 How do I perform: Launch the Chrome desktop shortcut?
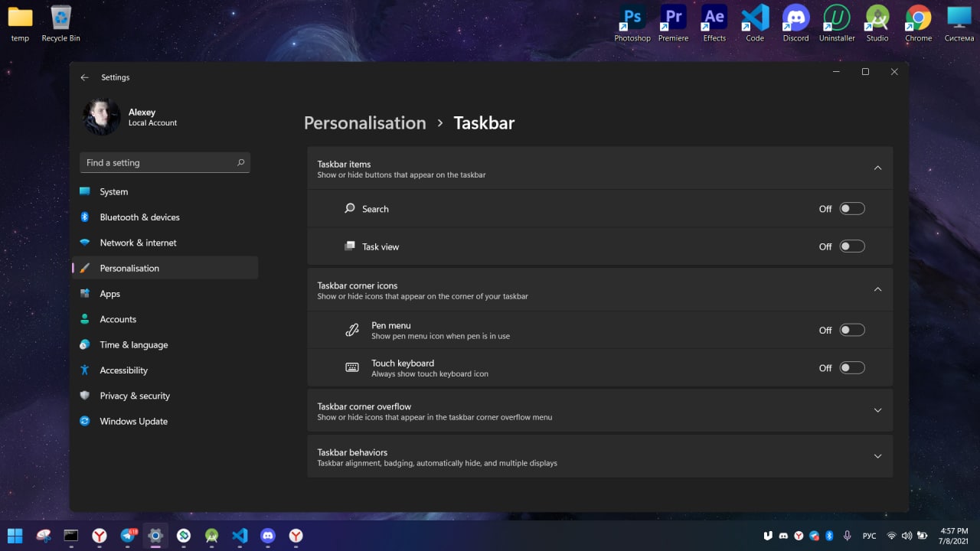tap(918, 24)
